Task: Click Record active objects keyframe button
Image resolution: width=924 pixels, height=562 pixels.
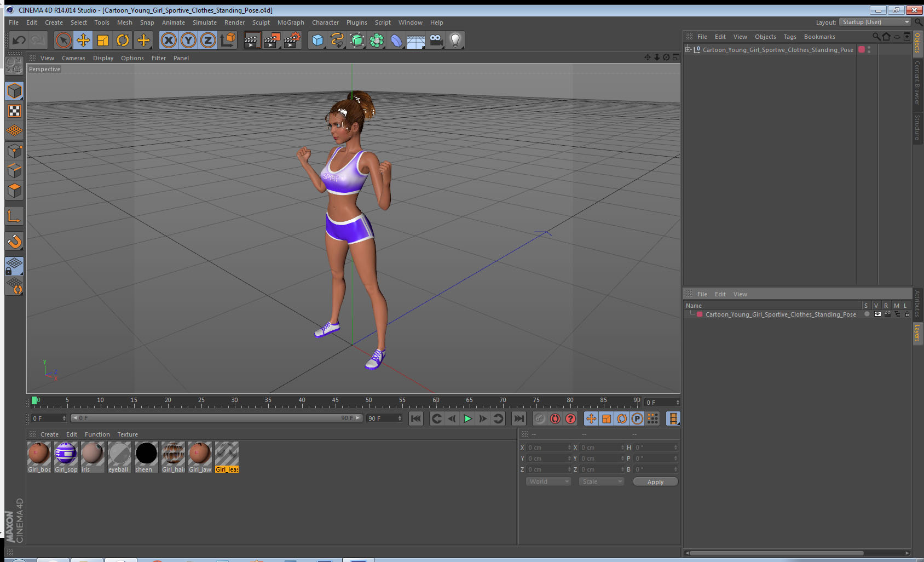Action: [x=540, y=418]
